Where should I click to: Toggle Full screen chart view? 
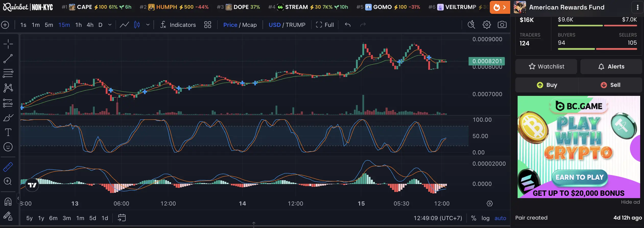point(325,25)
